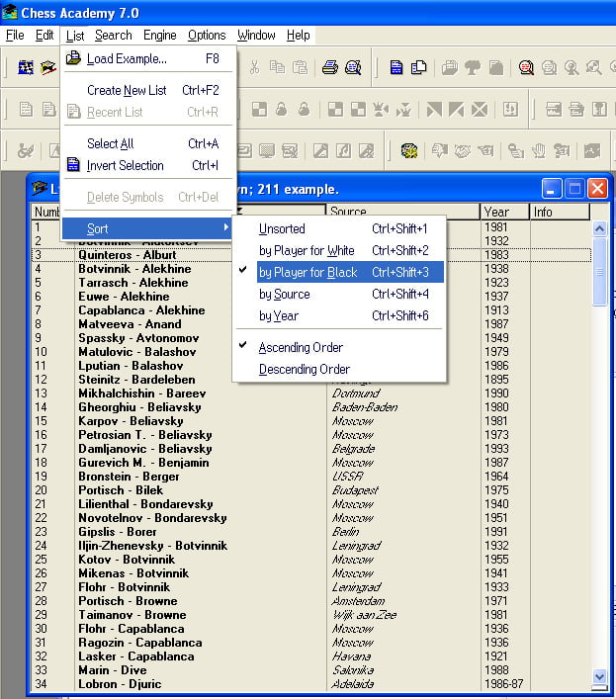
Task: Click the scissors Cut icon in top toolbar
Action: click(254, 67)
